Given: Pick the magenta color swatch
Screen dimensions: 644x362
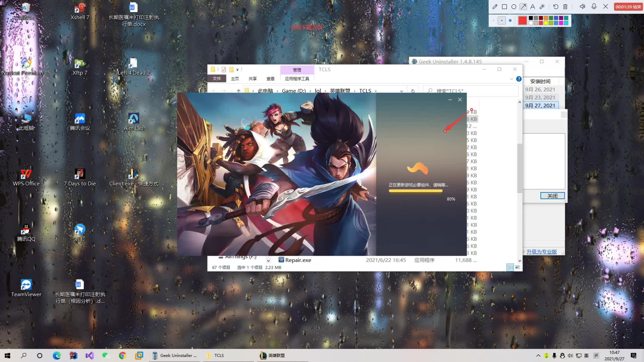Looking at the screenshot, I should tap(561, 23).
